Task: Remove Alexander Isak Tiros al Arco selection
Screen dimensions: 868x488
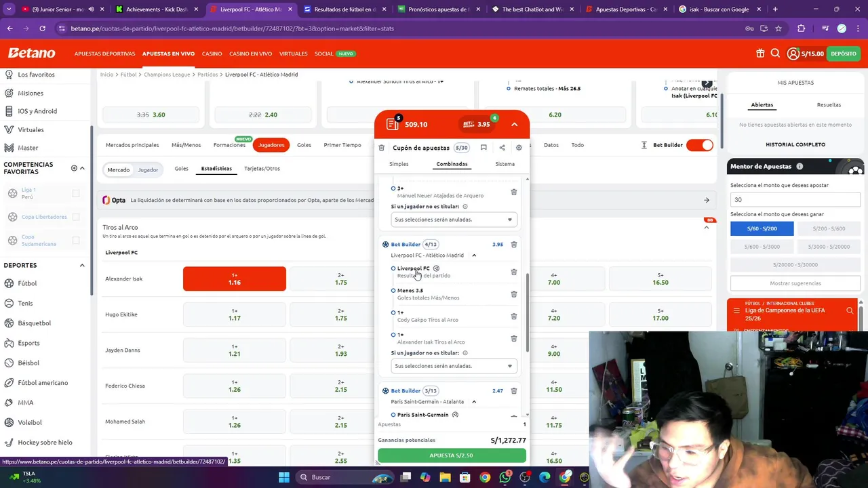Action: pos(513,338)
